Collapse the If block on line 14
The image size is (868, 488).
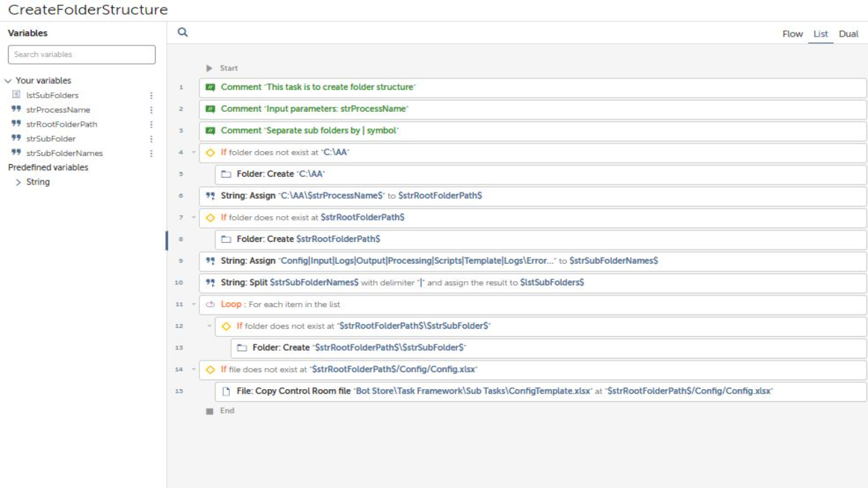[x=194, y=369]
